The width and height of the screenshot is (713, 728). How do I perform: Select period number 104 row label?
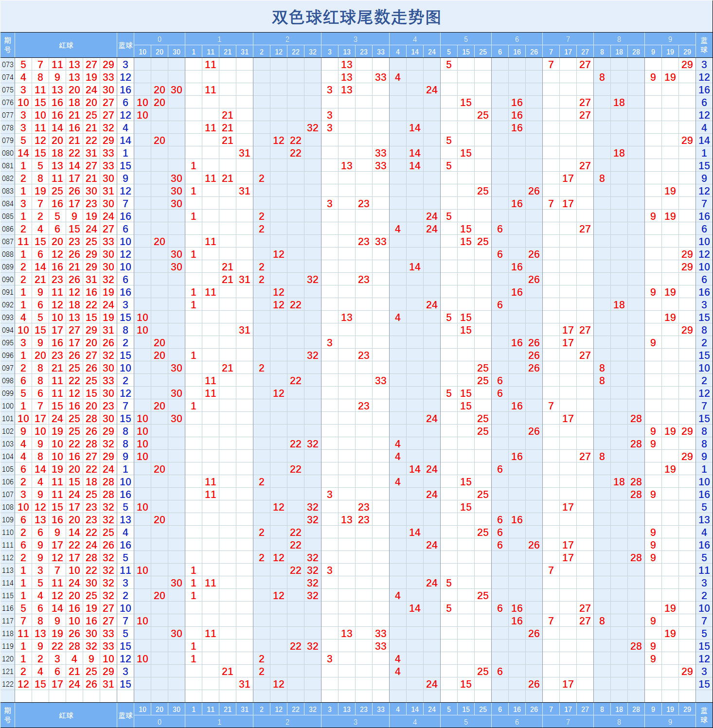pos(8,457)
